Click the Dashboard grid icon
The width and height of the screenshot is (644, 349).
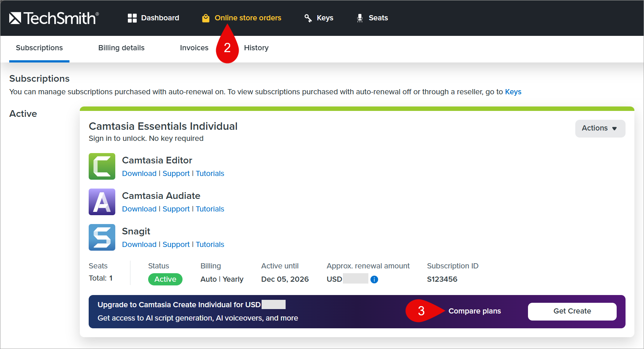[132, 18]
